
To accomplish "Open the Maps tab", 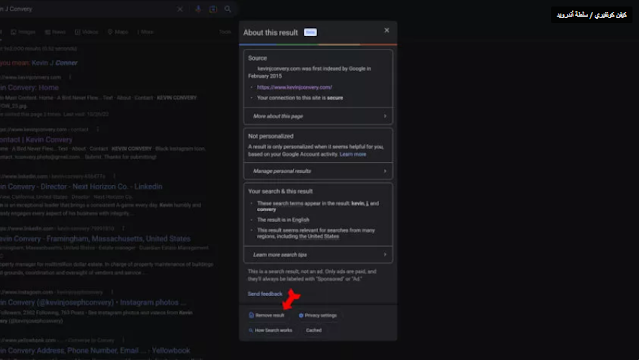I will [x=118, y=32].
